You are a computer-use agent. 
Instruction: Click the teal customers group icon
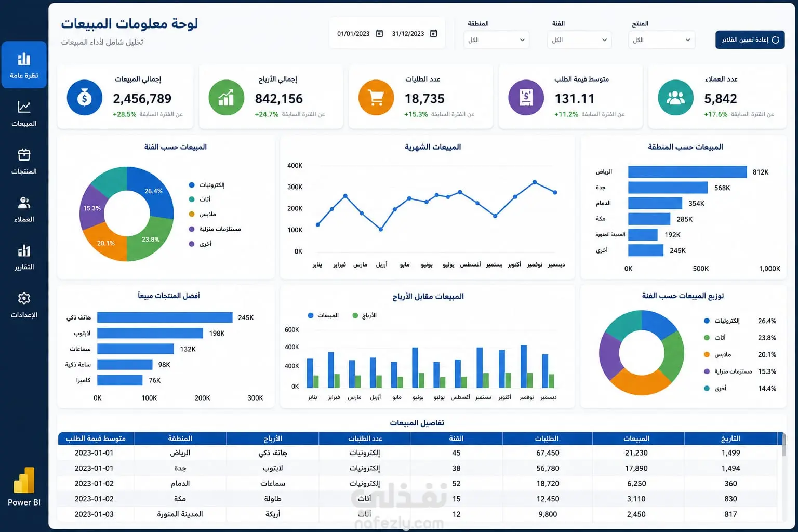pyautogui.click(x=675, y=98)
